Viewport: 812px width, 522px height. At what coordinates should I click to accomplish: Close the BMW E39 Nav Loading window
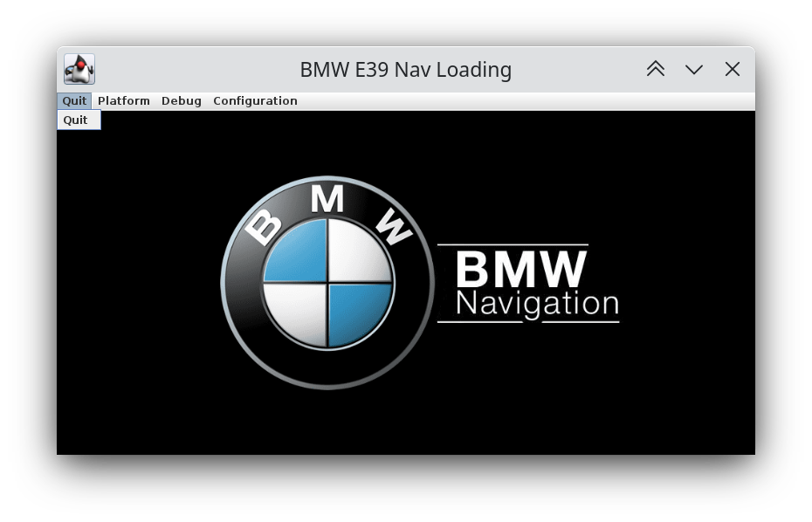[733, 69]
